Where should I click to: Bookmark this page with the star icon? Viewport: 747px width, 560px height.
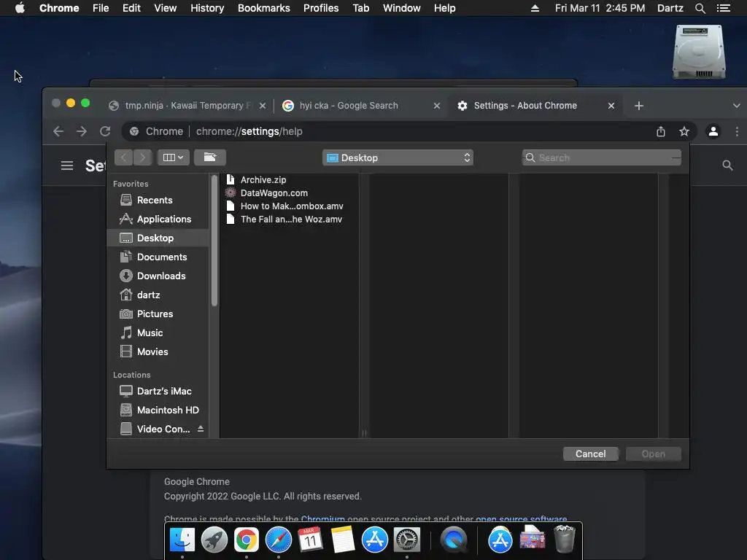(x=684, y=131)
